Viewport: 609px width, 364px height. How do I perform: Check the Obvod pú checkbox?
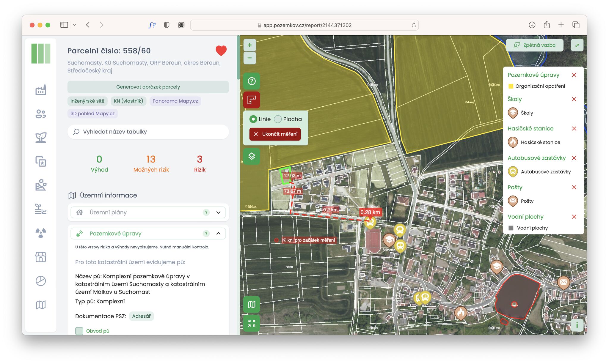point(79,331)
